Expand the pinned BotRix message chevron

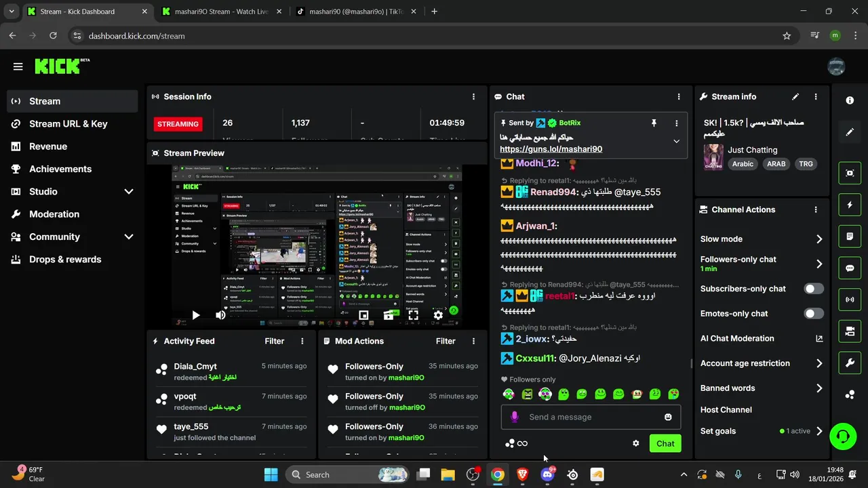pyautogui.click(x=676, y=142)
